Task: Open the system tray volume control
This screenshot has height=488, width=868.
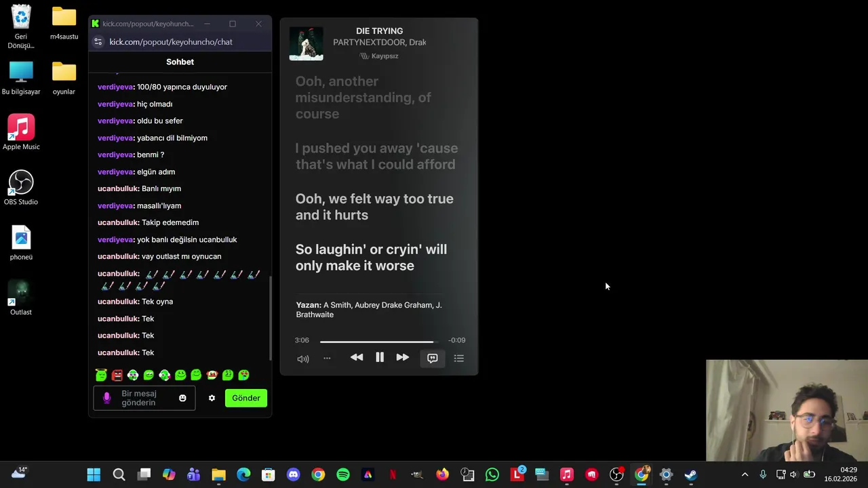Action: [x=794, y=474]
